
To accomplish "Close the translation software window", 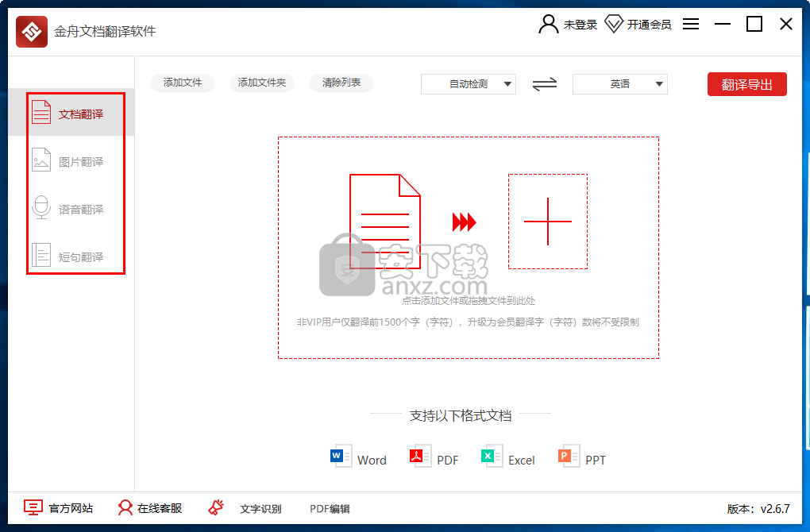I will pos(786,24).
